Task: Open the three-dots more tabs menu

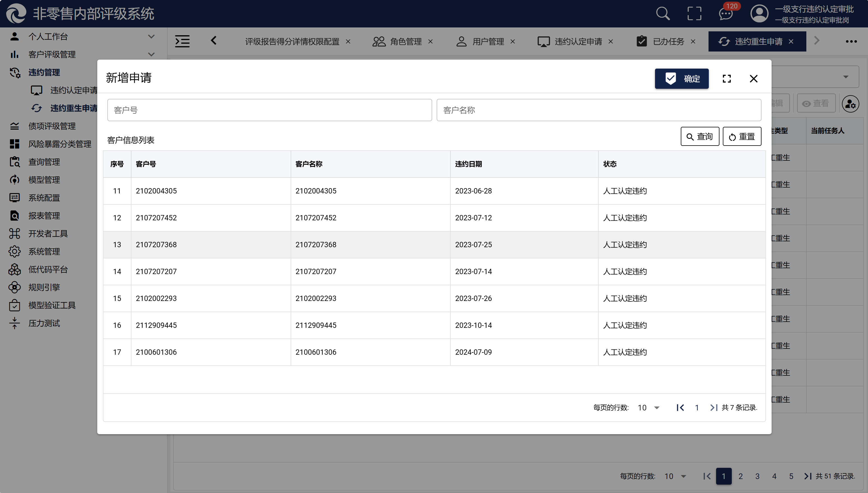Action: 851,41
